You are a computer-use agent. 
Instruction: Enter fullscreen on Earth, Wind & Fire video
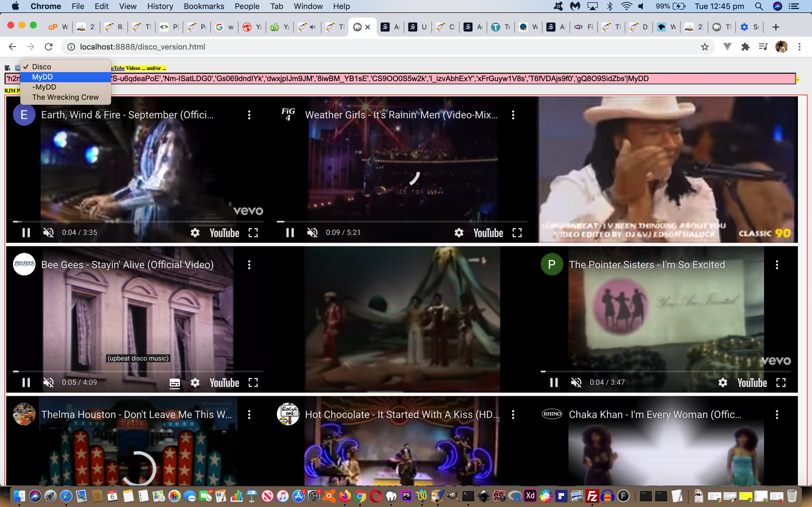click(x=253, y=232)
